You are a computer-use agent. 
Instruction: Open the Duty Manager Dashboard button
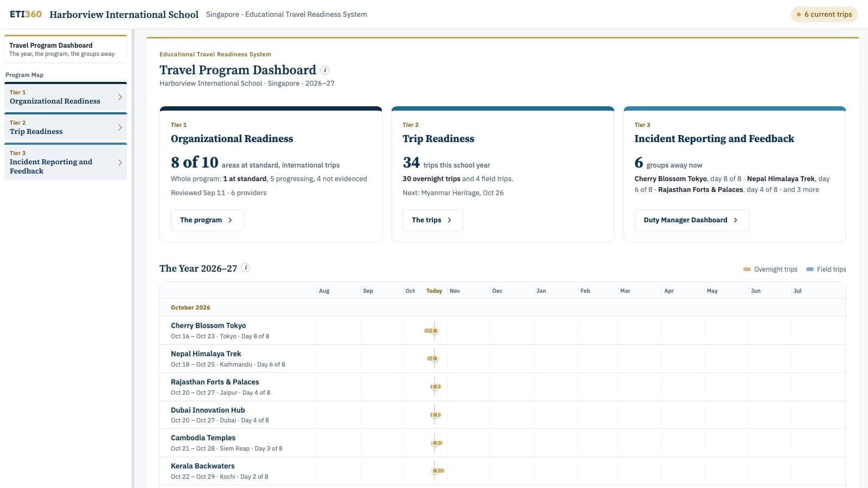click(x=692, y=220)
